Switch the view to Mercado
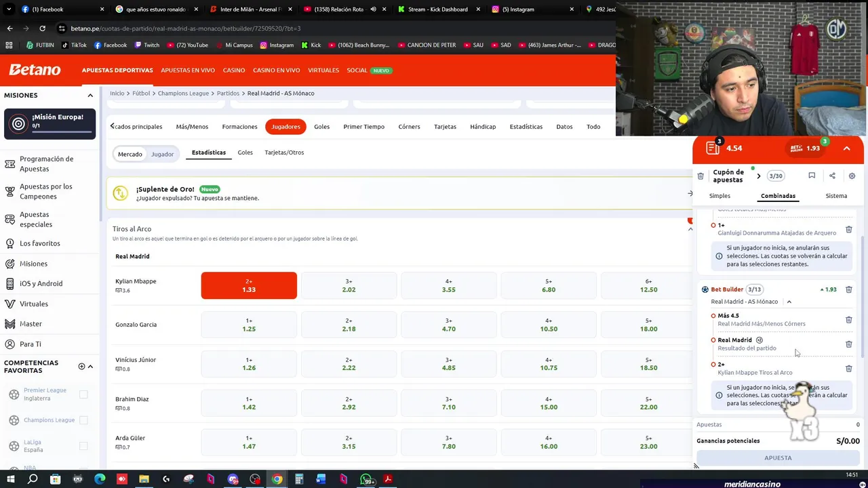 [x=130, y=154]
